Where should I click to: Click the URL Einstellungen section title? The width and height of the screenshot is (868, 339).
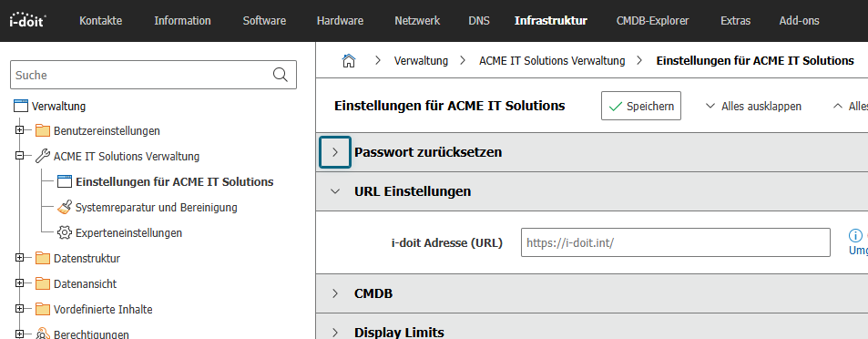click(413, 191)
